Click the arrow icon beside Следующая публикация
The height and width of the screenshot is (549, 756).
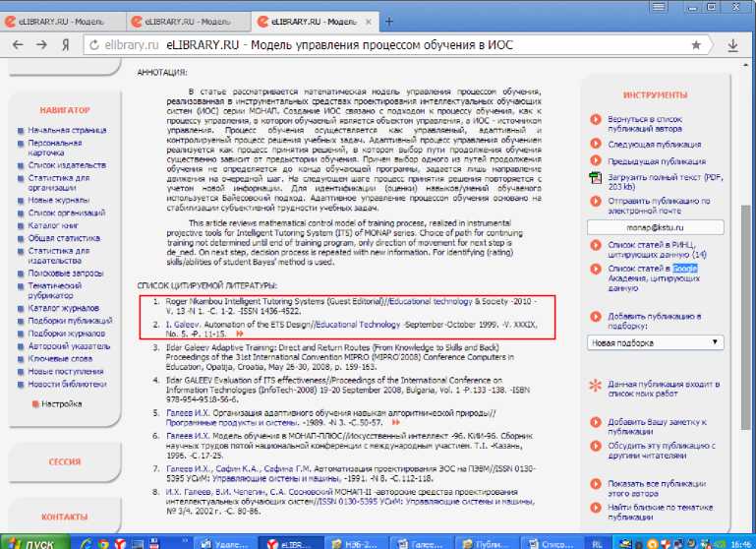coord(596,144)
